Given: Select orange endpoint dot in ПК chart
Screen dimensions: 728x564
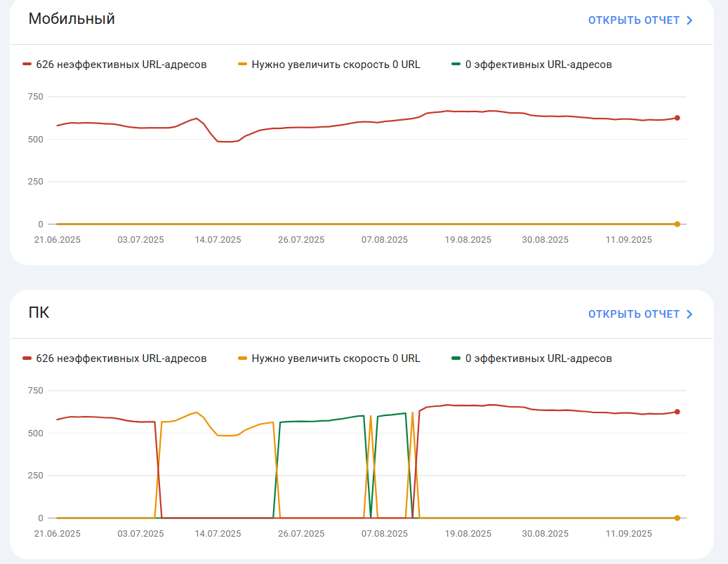Looking at the screenshot, I should [677, 518].
